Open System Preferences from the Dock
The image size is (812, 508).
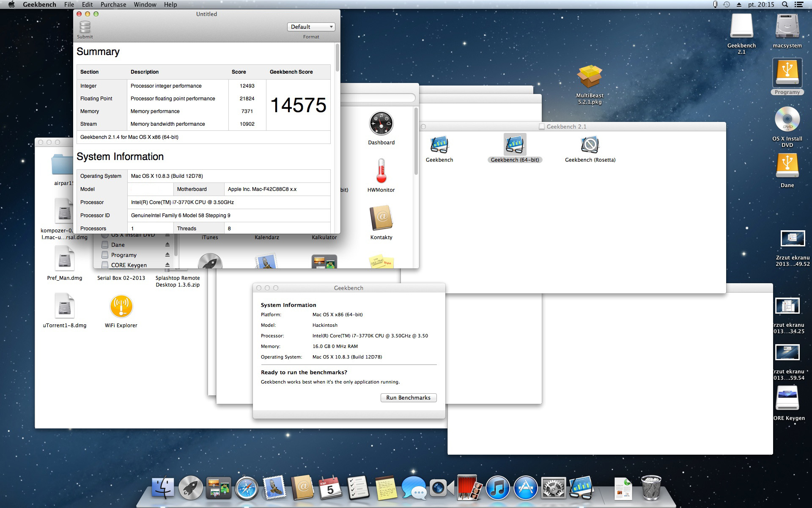[553, 488]
